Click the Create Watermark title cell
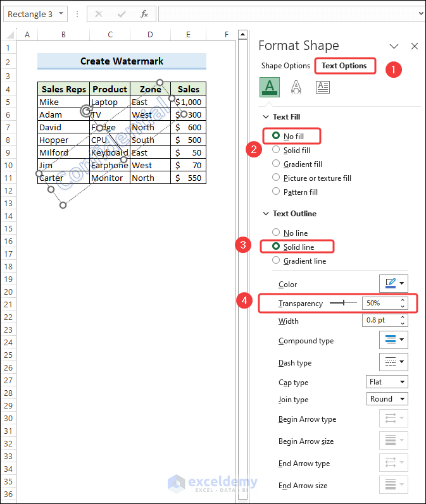426x504 pixels. tap(122, 61)
